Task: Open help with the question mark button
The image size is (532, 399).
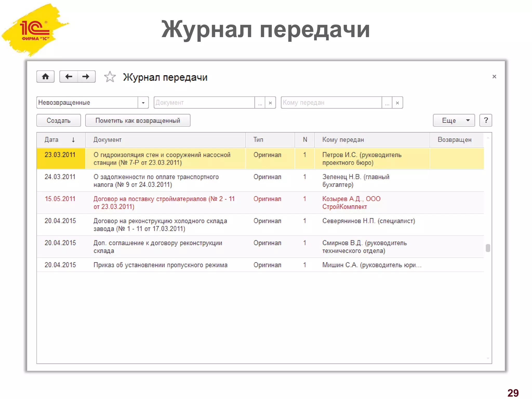Action: click(x=486, y=120)
